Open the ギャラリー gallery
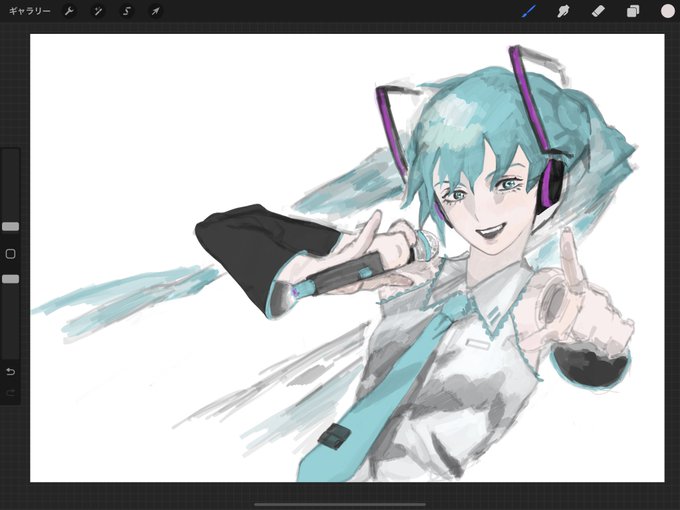This screenshot has height=510, width=680. click(29, 11)
